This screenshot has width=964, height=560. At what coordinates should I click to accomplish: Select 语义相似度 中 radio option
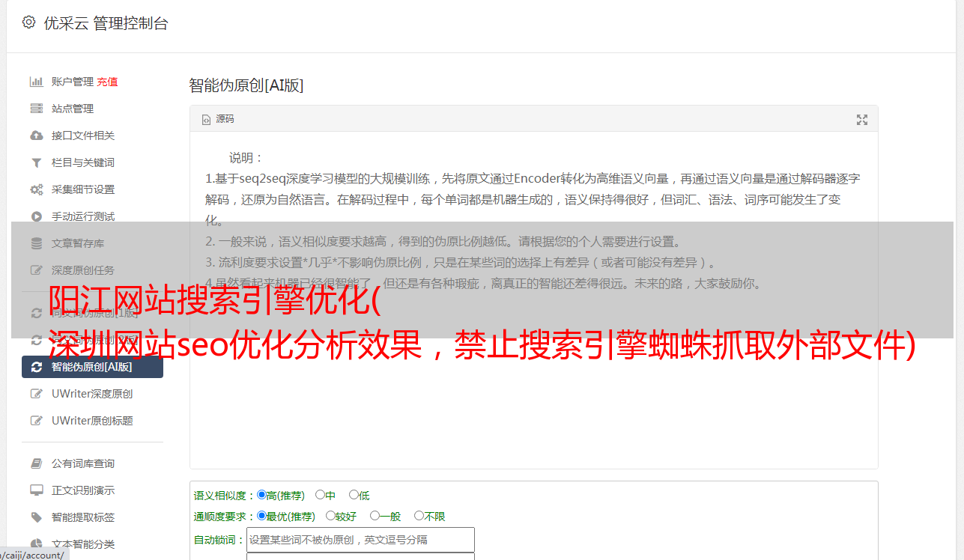coord(320,495)
